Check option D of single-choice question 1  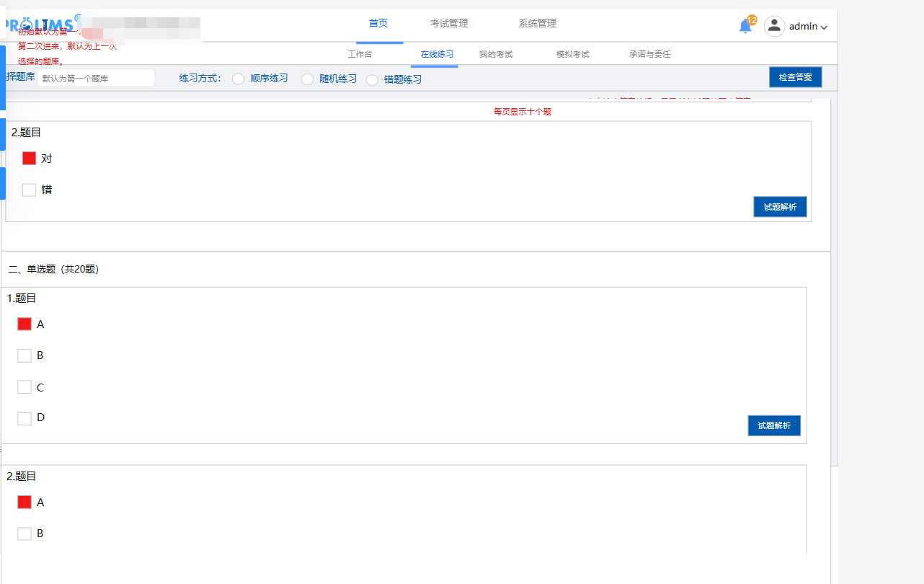click(25, 418)
